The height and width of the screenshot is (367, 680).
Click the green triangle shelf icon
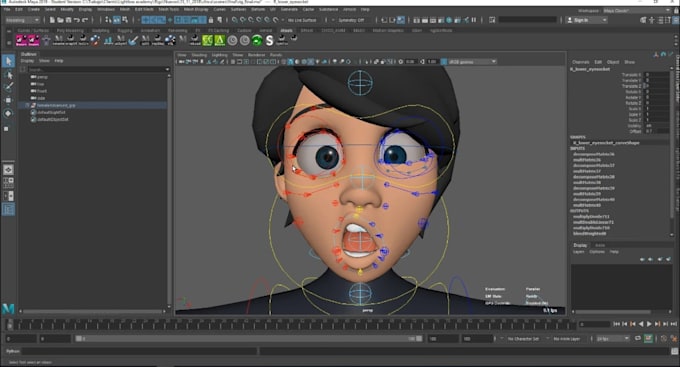point(220,40)
